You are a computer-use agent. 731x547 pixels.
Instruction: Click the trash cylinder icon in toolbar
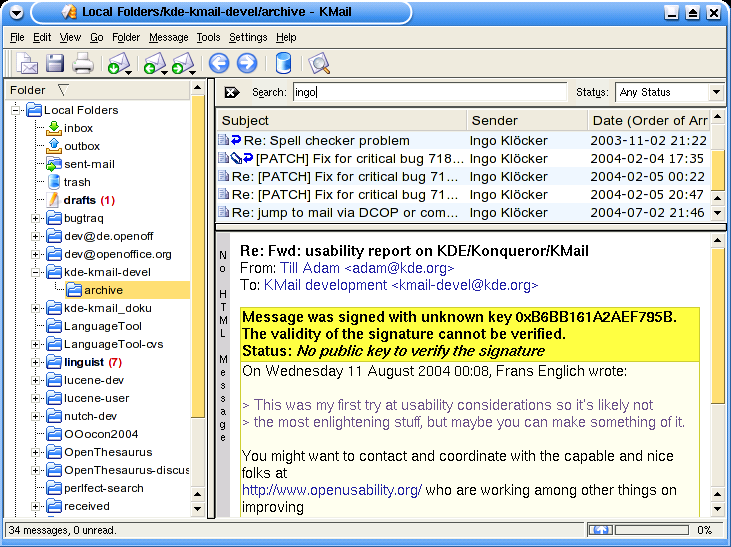(283, 65)
